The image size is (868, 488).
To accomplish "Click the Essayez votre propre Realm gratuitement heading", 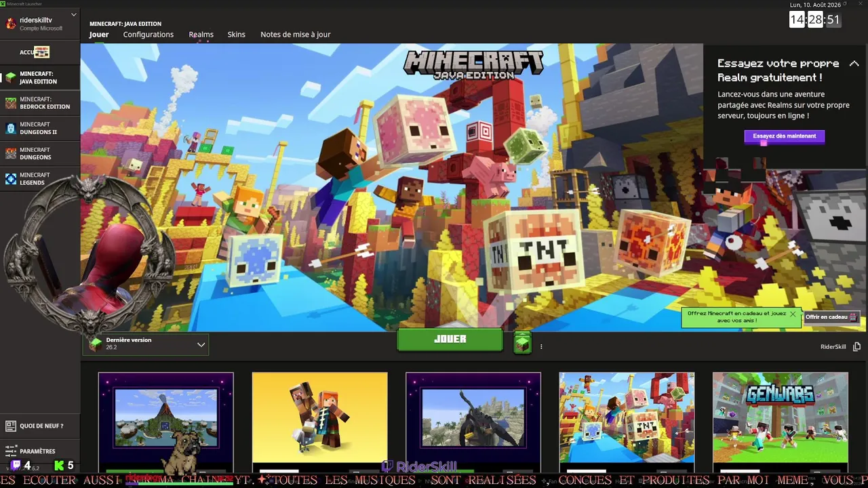I will (x=778, y=70).
